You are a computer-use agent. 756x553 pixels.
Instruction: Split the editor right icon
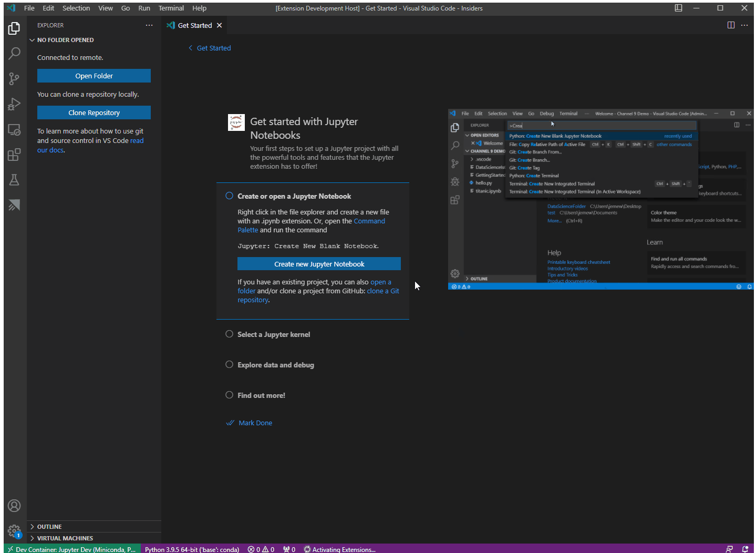pos(731,25)
